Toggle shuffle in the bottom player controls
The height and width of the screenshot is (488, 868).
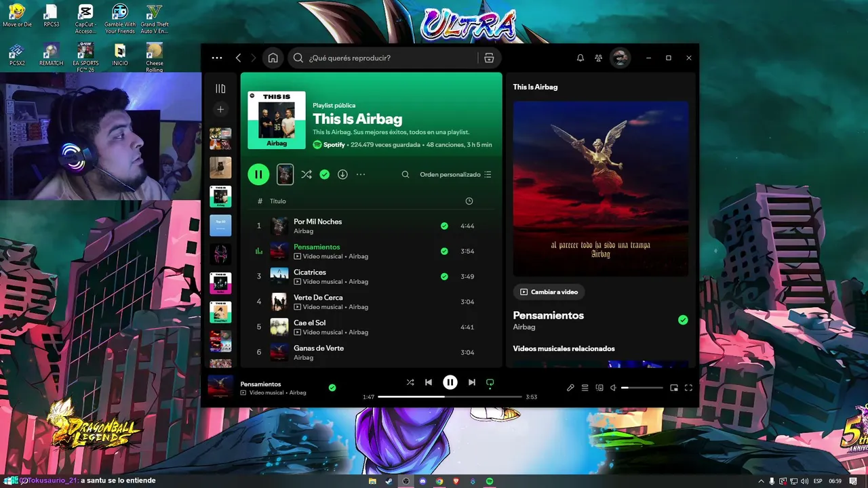point(410,382)
